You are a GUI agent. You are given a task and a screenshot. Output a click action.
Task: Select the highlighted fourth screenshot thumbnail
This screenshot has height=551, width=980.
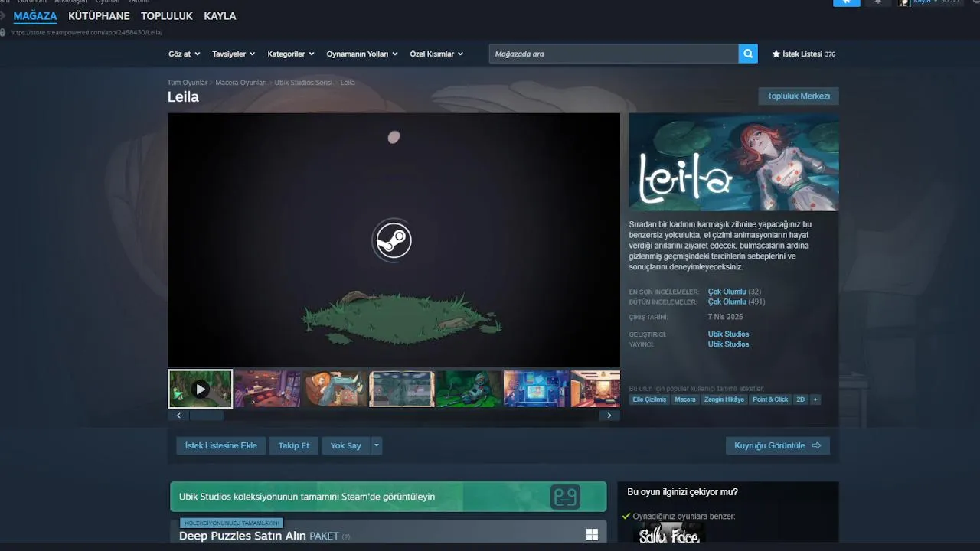(402, 389)
